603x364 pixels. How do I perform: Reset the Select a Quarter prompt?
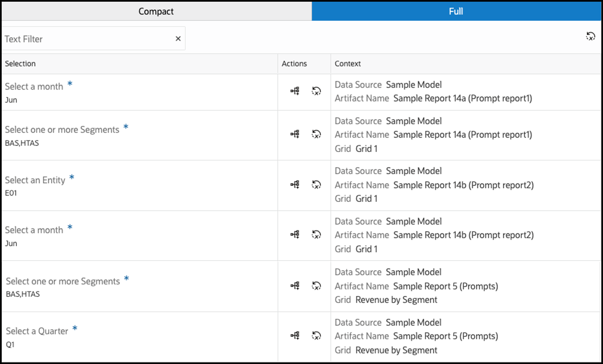click(x=316, y=336)
